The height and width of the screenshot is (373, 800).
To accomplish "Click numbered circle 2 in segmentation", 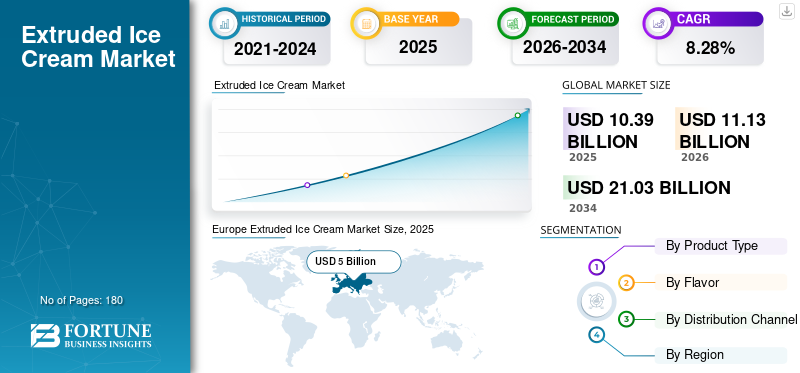I will (x=626, y=283).
